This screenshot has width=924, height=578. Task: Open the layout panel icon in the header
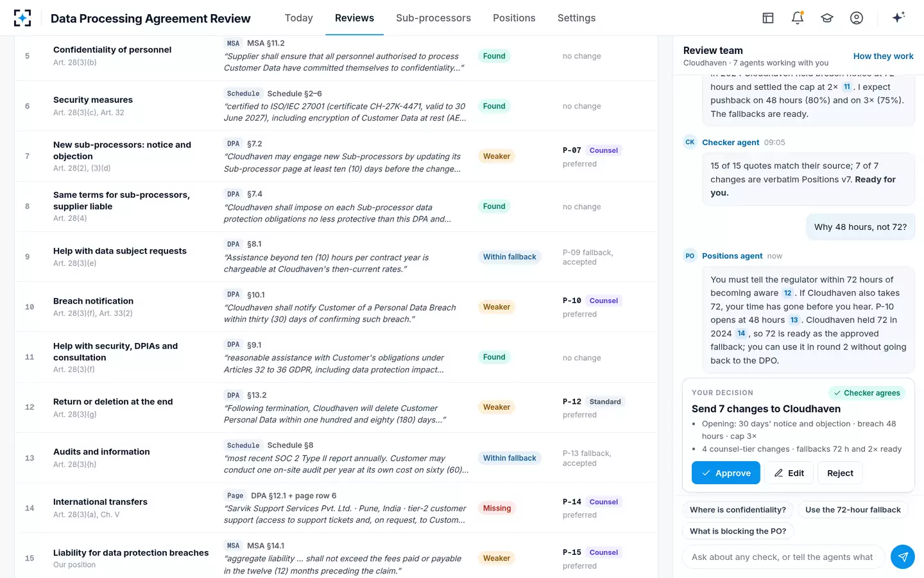click(x=768, y=18)
